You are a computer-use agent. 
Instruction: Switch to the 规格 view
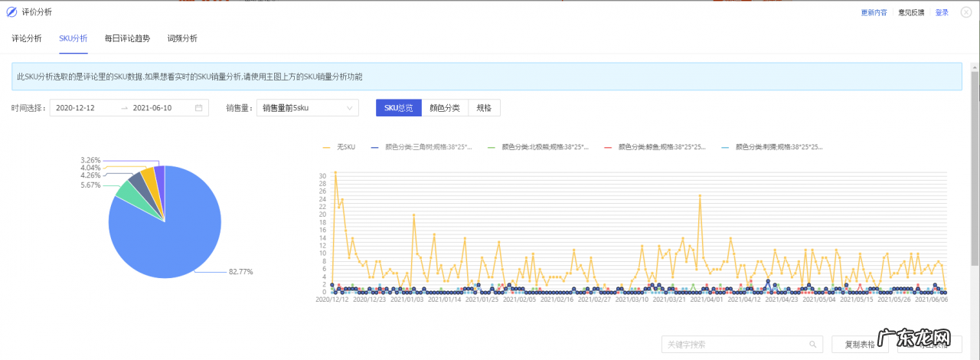pyautogui.click(x=484, y=108)
